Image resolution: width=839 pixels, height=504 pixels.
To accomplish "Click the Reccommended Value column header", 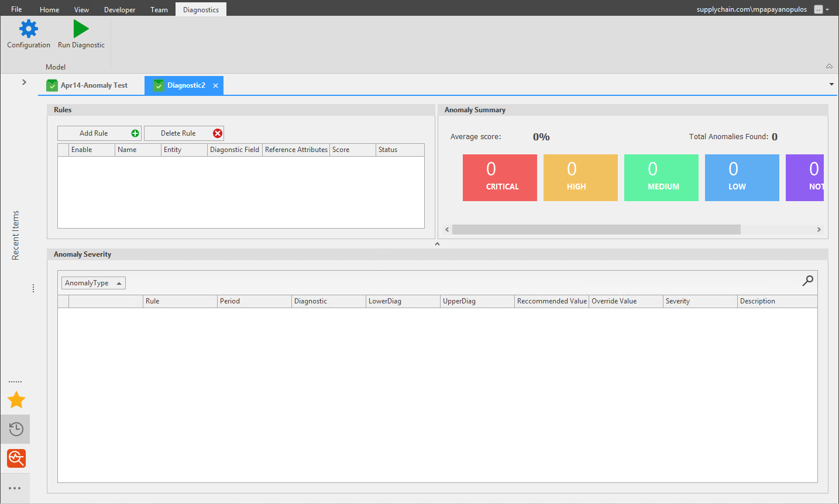I will tap(552, 301).
